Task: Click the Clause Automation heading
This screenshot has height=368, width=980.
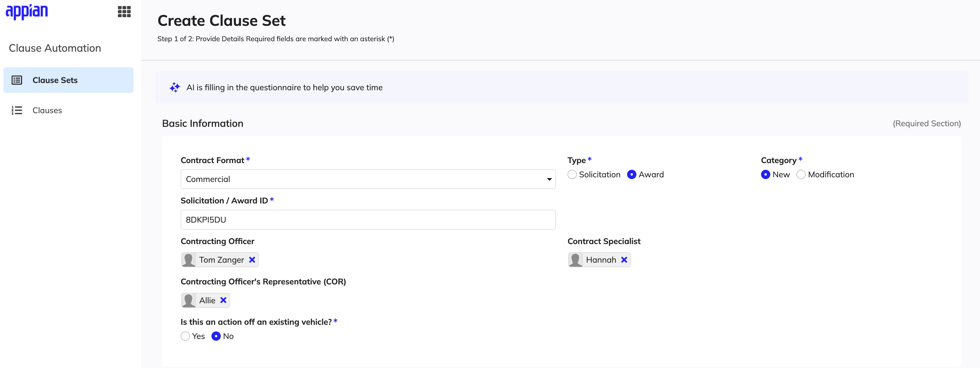Action: (x=55, y=48)
